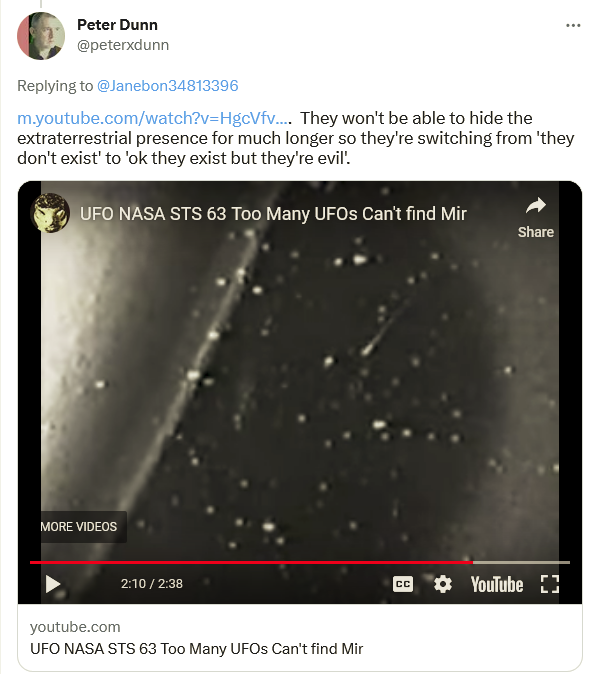The image size is (598, 674).
Task: Follow the m.youtube.com watch link
Action: [154, 118]
